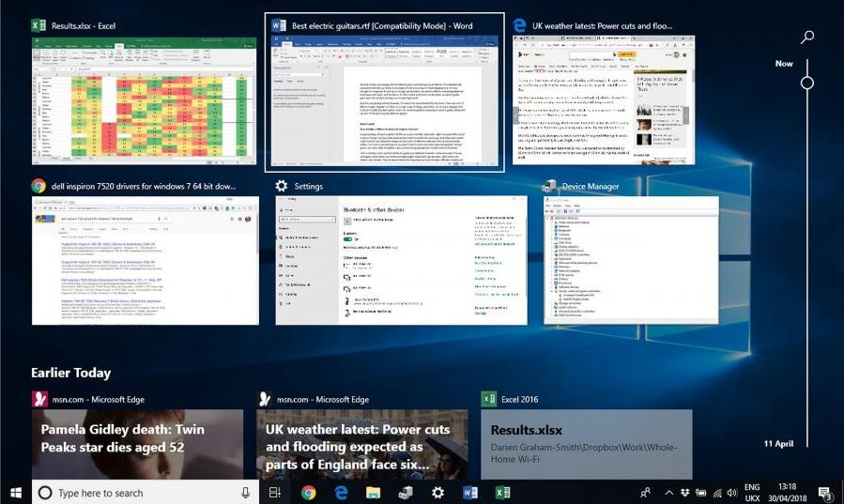
Task: Open the Action Center notifications icon
Action: tap(824, 493)
